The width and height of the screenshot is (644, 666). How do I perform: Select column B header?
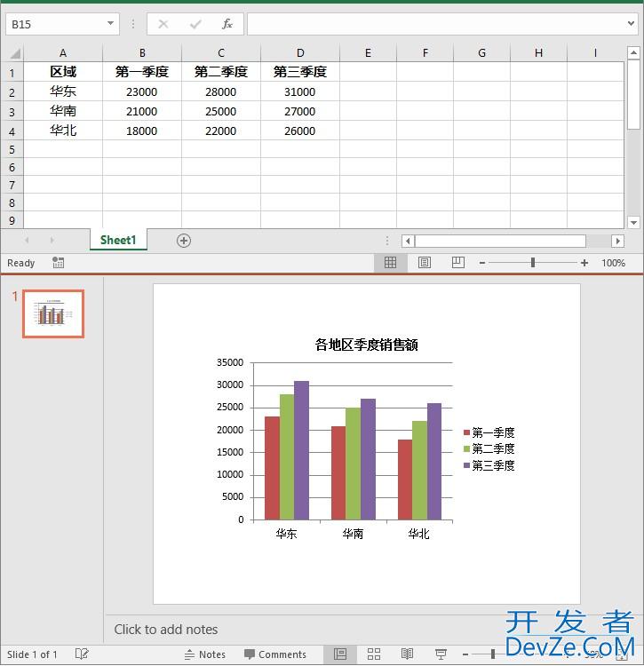coord(142,53)
